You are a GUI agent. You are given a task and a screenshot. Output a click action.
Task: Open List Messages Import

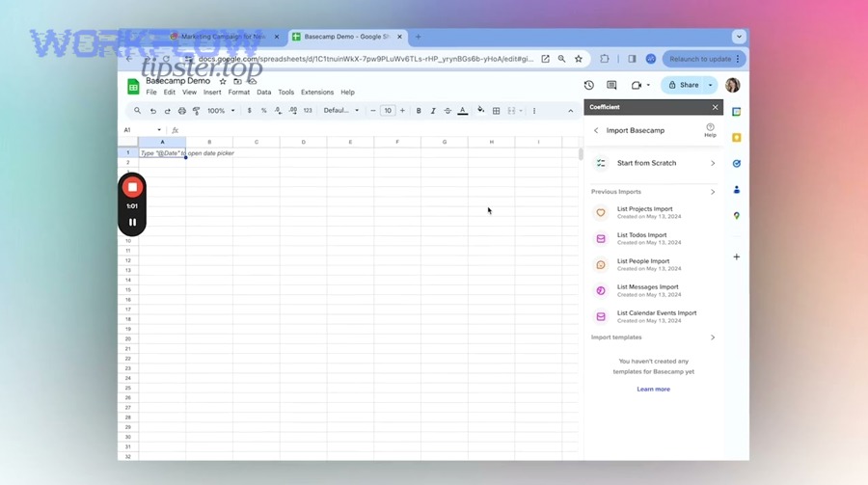point(654,290)
